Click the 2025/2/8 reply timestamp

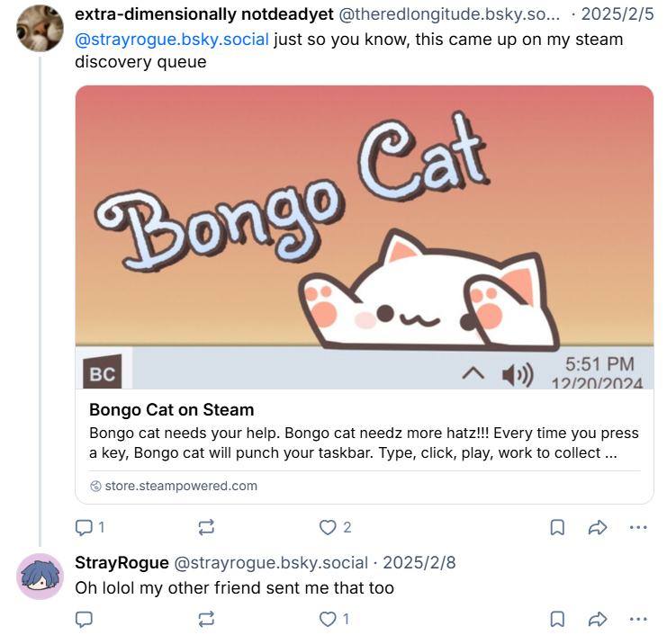419,563
